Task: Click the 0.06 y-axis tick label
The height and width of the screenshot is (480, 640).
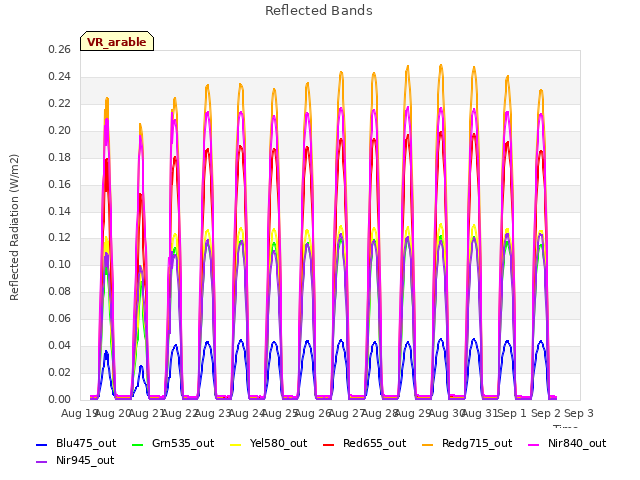Action: tap(60, 319)
